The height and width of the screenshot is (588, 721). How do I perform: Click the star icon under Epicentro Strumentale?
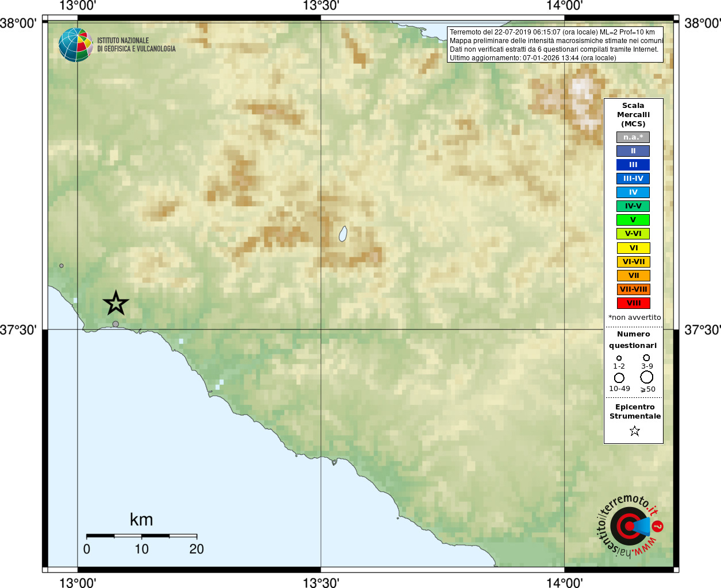click(x=634, y=431)
